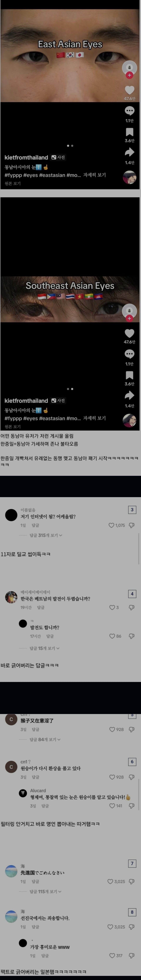Open avatar of 메이세이메이메이 commenter
The height and width of the screenshot is (980, 141).
pos(11,597)
